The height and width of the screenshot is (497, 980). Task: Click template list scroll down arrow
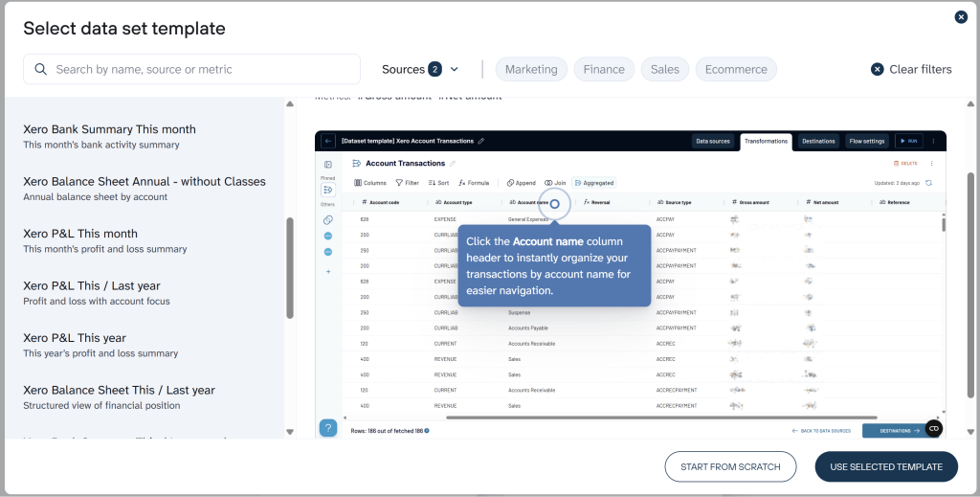click(x=290, y=431)
